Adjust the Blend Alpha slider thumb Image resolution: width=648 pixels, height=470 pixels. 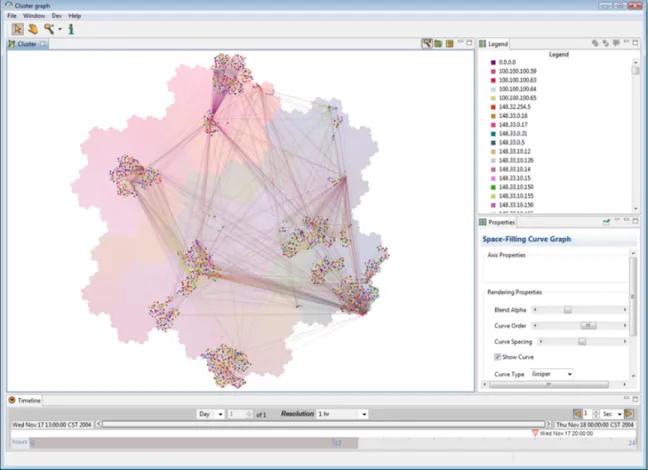(x=568, y=310)
